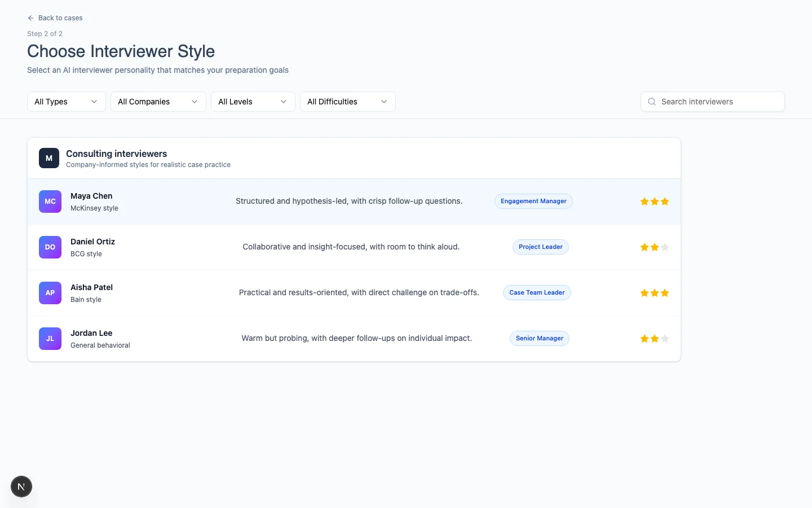Click 'Company-informed styles for realistic case practice' subtitle
The width and height of the screenshot is (812, 508).
coord(148,165)
